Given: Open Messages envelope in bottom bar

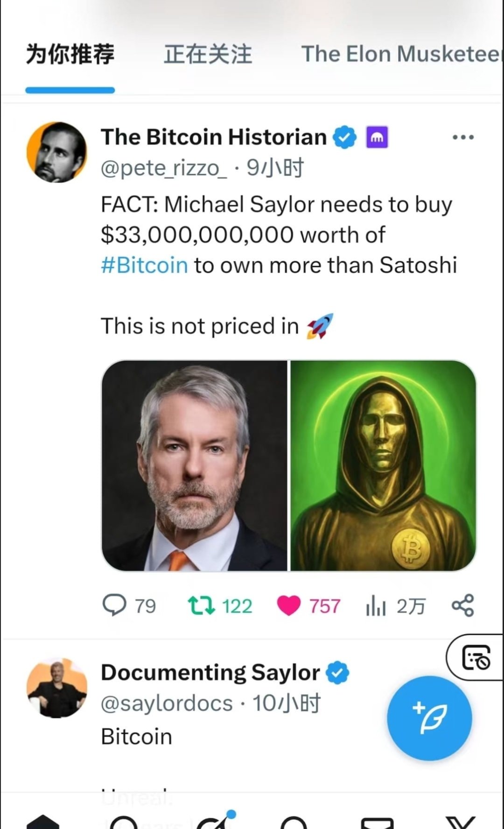Looking at the screenshot, I should (x=377, y=823).
